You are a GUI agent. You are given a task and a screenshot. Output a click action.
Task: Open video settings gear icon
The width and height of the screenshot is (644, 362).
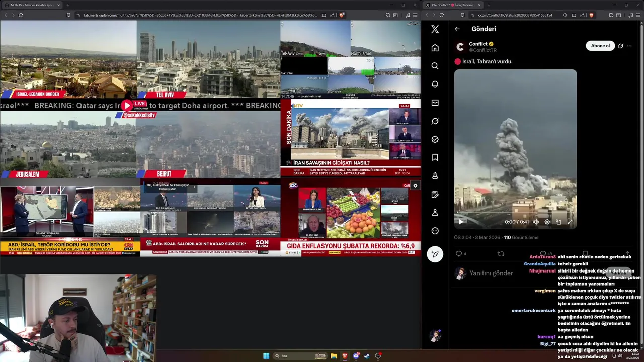[x=547, y=222]
